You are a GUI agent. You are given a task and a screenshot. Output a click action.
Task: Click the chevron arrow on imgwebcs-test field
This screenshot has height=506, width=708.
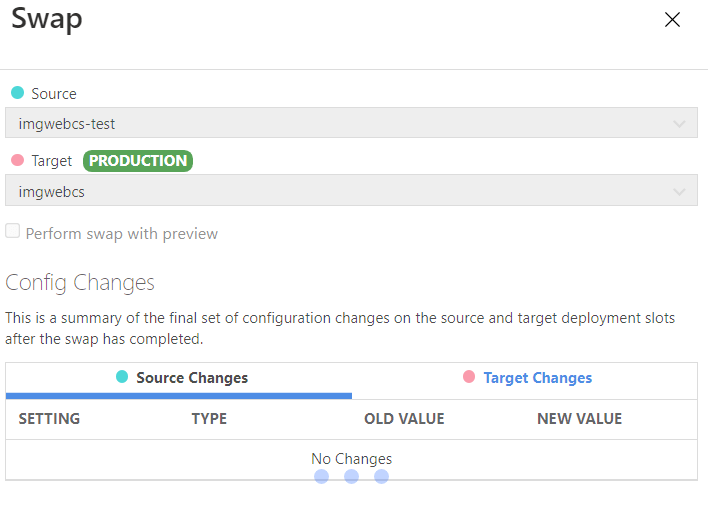pyautogui.click(x=679, y=124)
